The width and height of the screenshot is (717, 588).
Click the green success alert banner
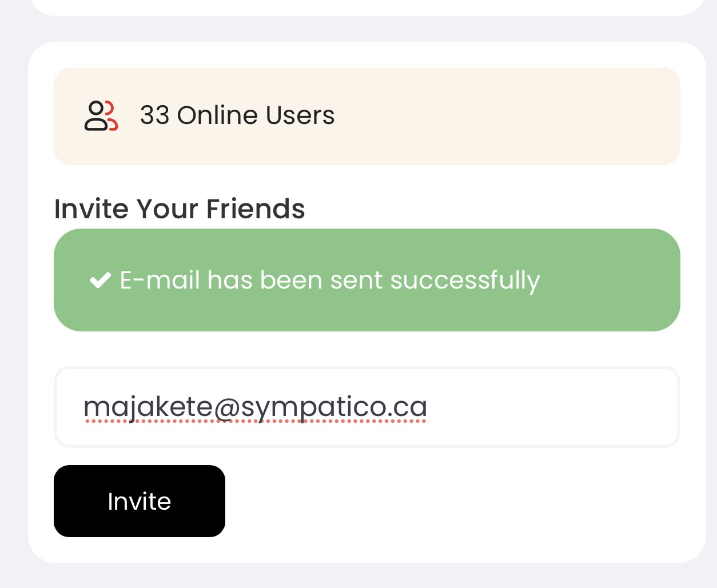click(x=367, y=280)
